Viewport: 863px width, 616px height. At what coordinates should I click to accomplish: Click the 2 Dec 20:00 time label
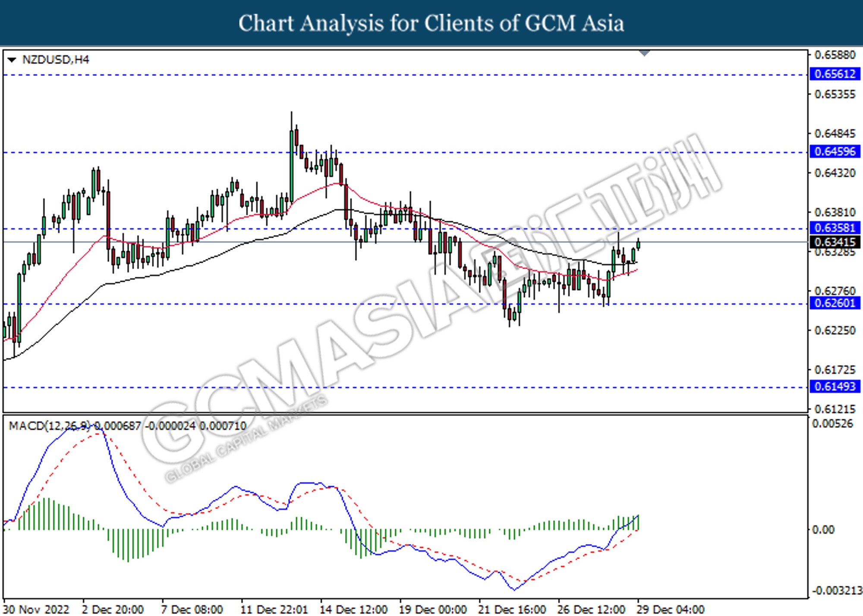click(x=113, y=610)
